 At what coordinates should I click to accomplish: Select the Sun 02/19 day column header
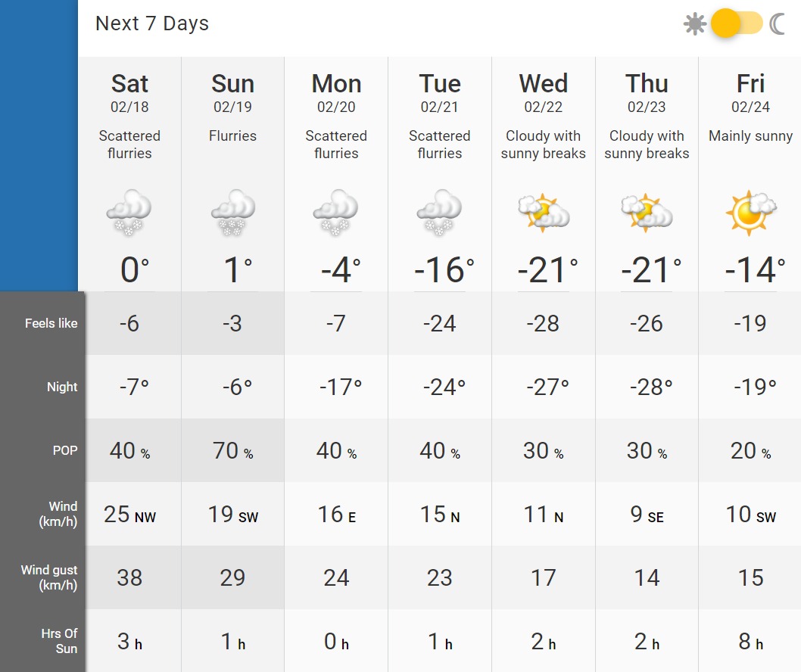click(232, 92)
